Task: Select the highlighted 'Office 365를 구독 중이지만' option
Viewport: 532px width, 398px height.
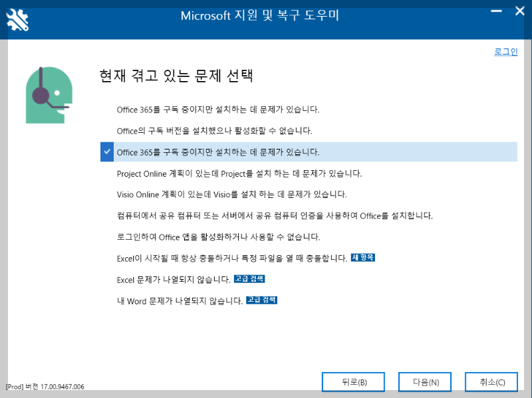Action: (x=309, y=152)
